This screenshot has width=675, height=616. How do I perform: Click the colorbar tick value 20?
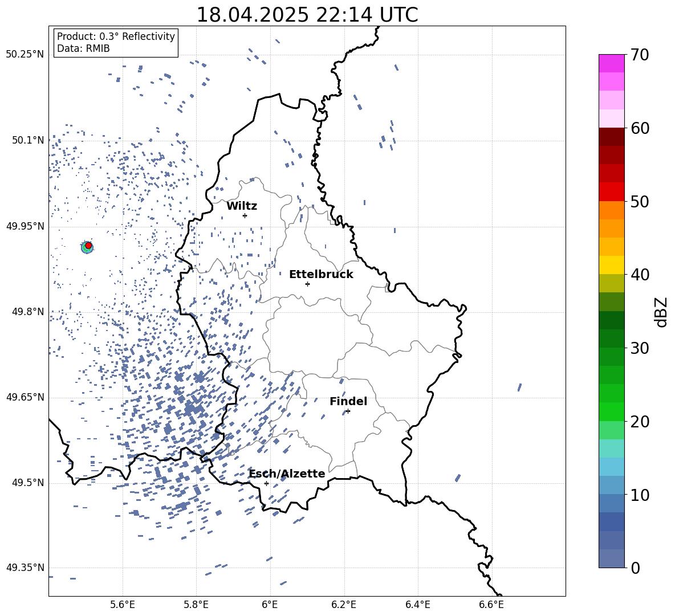point(640,422)
